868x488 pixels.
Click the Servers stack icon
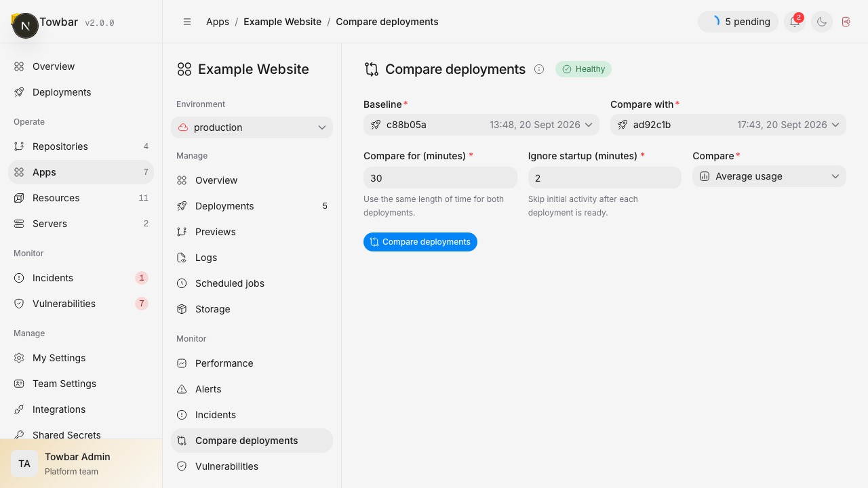(19, 224)
